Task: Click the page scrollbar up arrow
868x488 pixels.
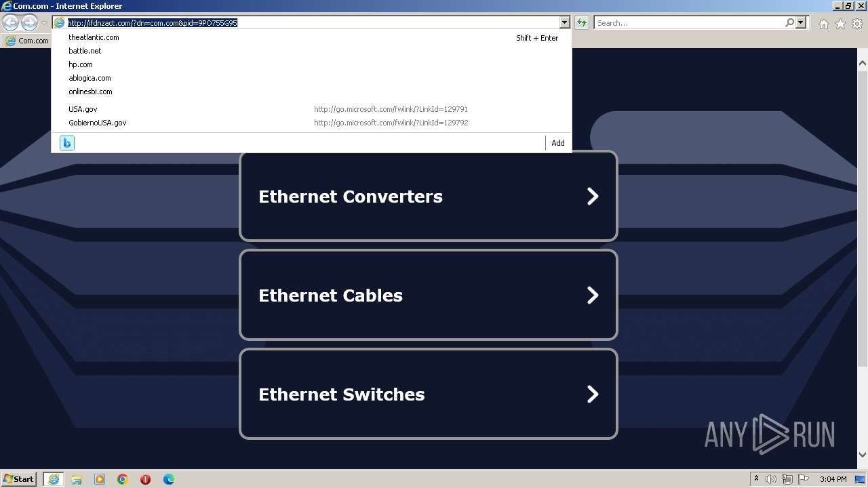Action: (863, 63)
